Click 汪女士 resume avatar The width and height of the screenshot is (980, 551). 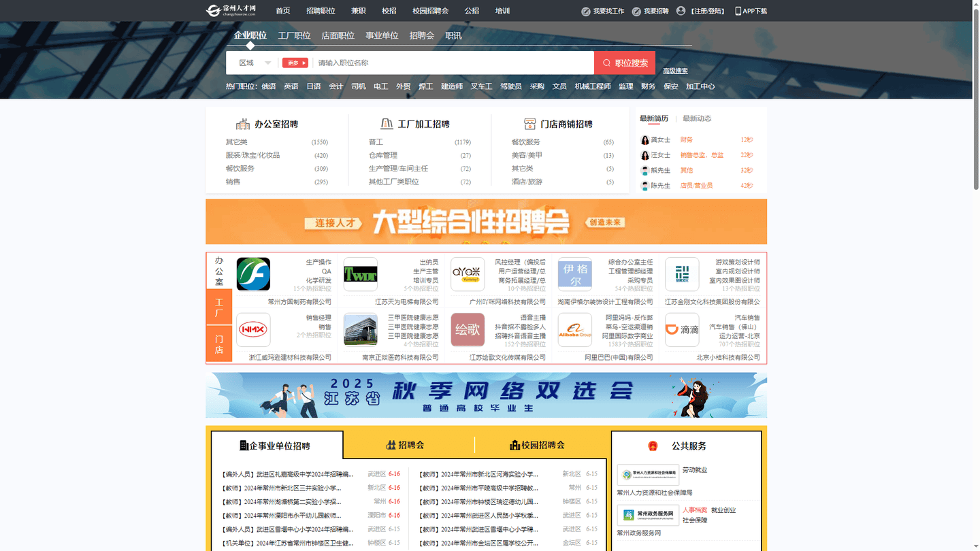pyautogui.click(x=644, y=155)
